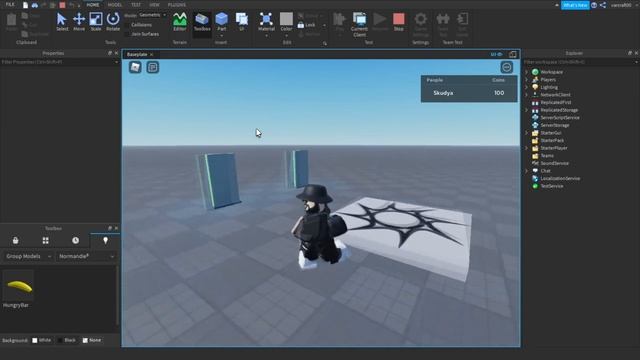Open Toolbox Creations tab with bulb icon
Screen dimensions: 640x360
(105, 240)
